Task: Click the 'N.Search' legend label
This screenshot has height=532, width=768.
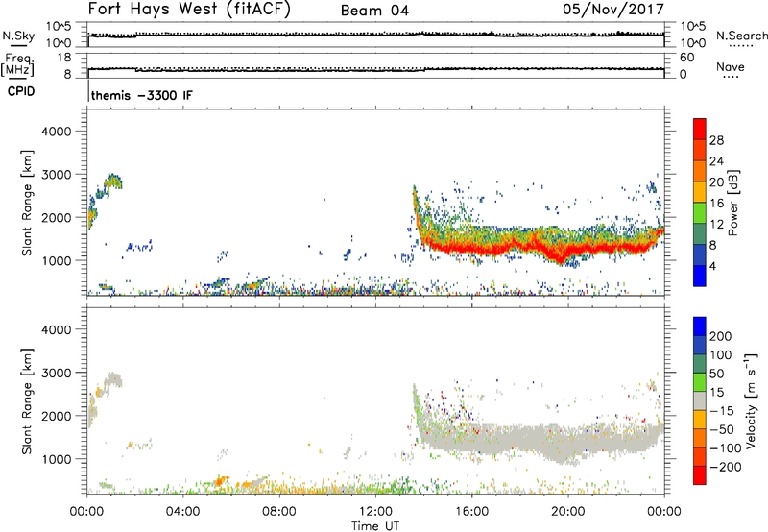Action: coord(741,36)
